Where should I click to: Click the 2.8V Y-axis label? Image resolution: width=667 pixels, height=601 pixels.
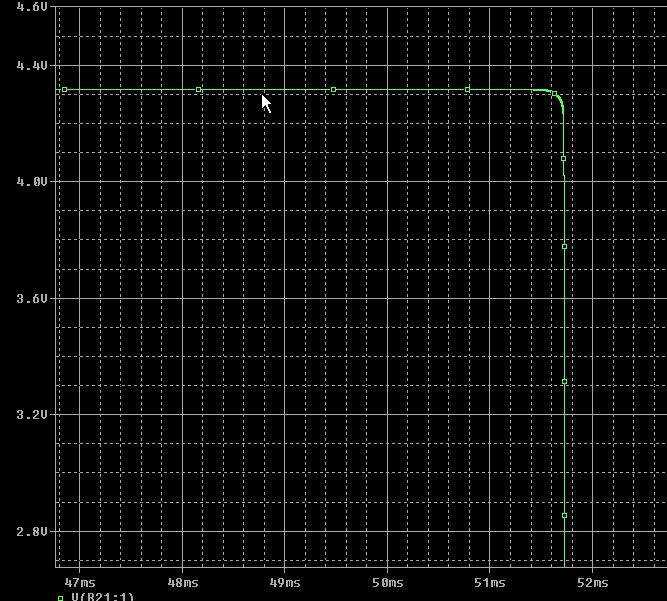(x=31, y=531)
